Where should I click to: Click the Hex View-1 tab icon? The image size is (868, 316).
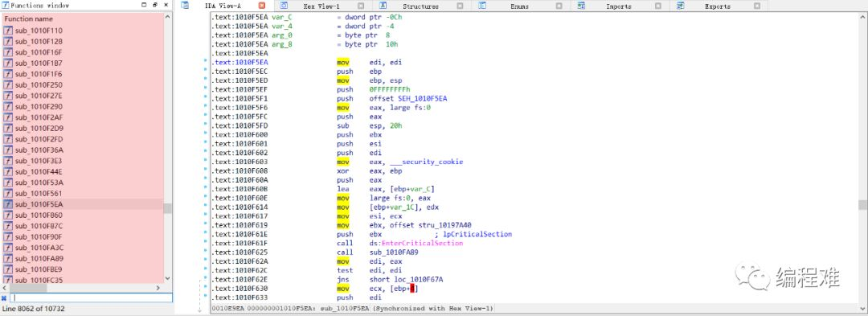click(284, 6)
